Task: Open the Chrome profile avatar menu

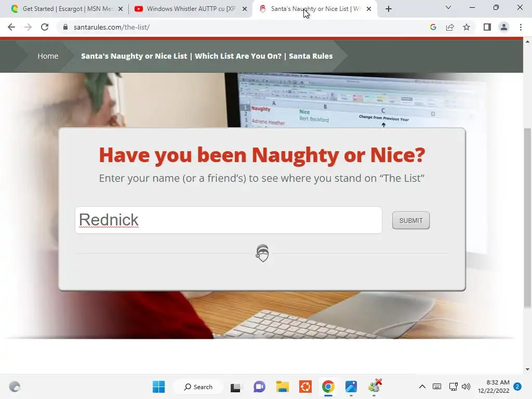Action: point(504,27)
